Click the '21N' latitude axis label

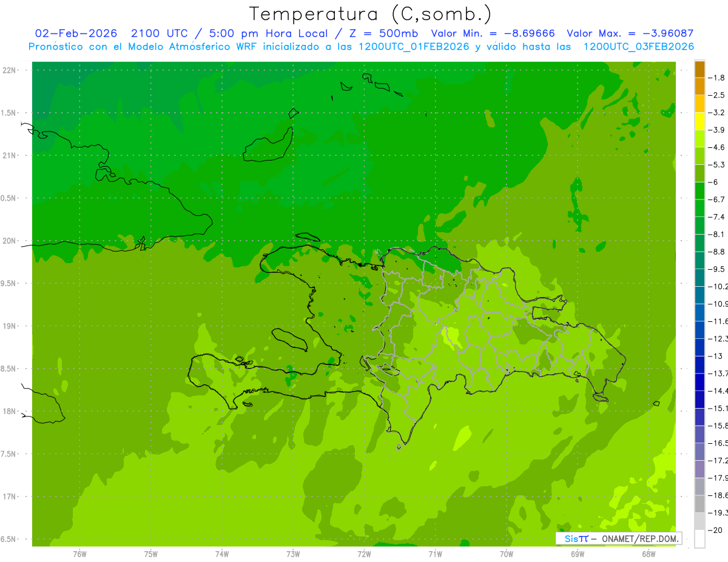(x=9, y=155)
